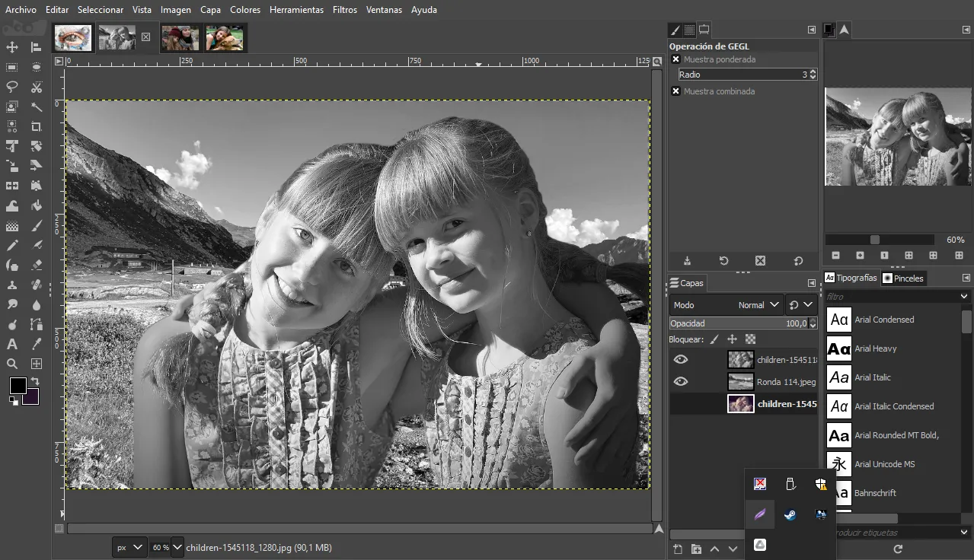974x560 pixels.
Task: Refresh the fonts list
Action: pos(898,549)
